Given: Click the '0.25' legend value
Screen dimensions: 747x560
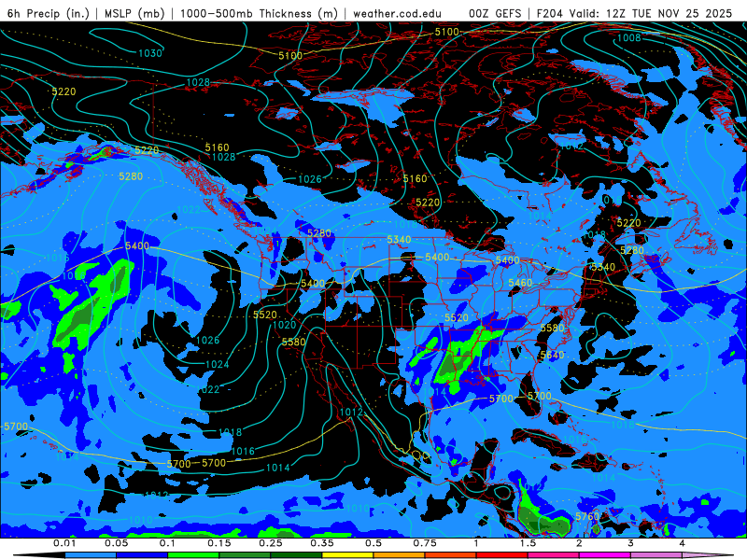Looking at the screenshot, I should [271, 543].
